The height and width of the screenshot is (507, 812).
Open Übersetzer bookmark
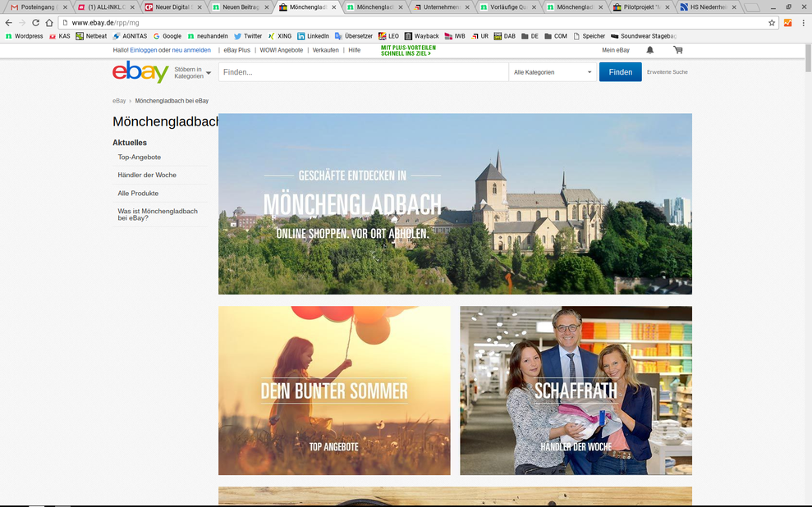(354, 36)
